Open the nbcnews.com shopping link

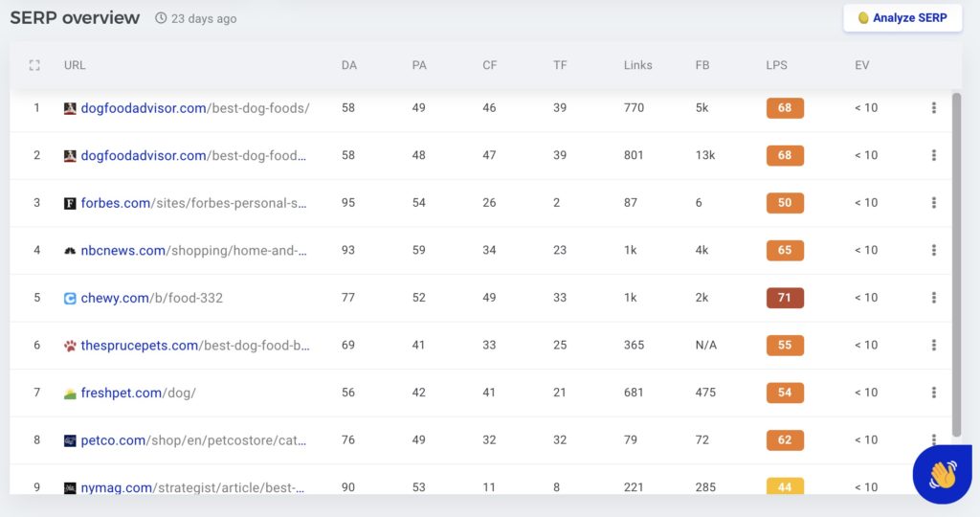(193, 250)
